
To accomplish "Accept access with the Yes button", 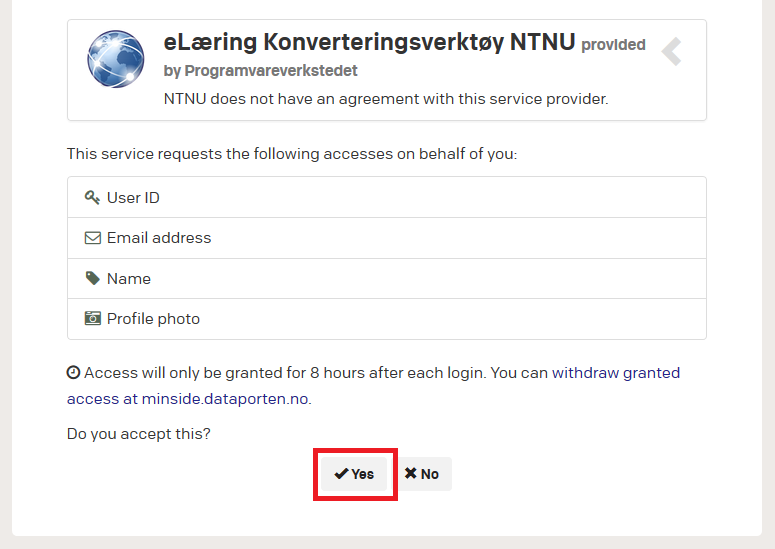I will [354, 474].
